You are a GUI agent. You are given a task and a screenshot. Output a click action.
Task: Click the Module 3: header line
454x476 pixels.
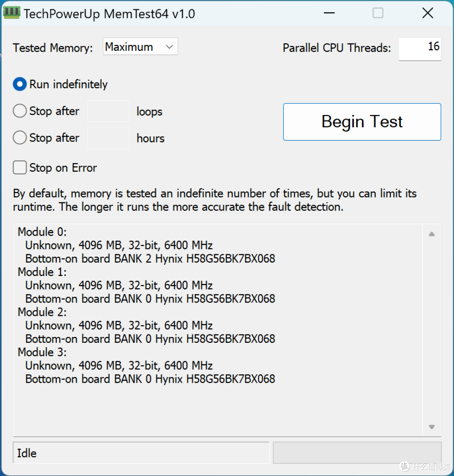click(x=42, y=352)
